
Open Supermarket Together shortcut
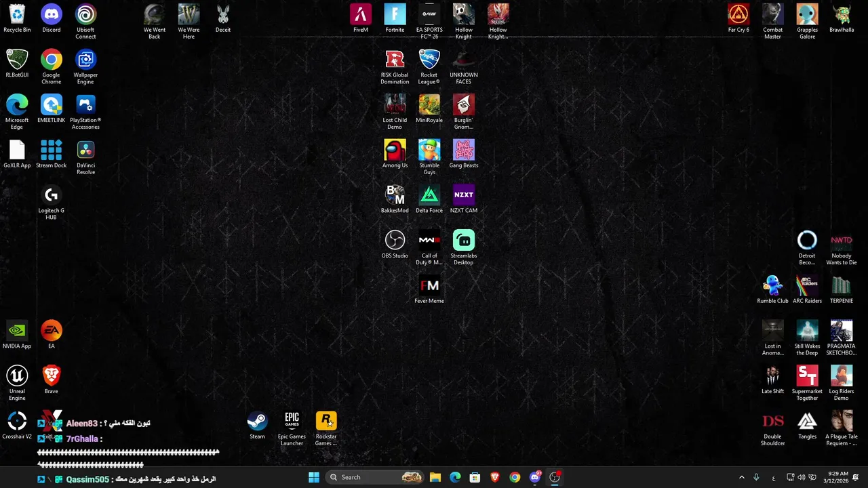[x=807, y=384]
